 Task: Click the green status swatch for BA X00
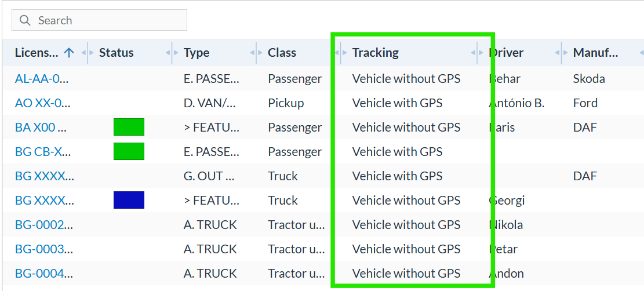tap(129, 127)
